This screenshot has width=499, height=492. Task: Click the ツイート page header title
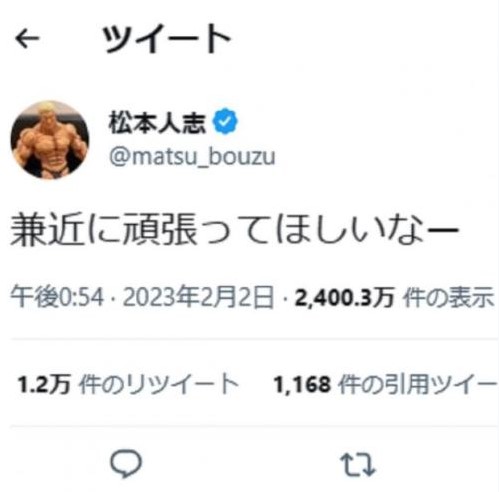[x=167, y=38]
